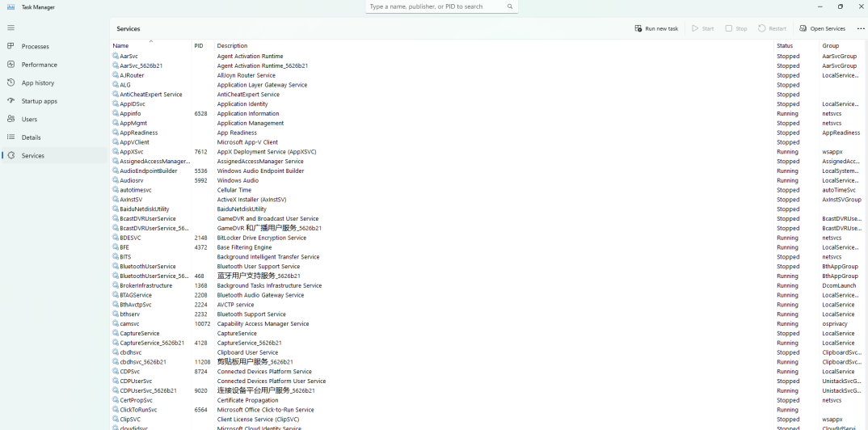Switch to the Services navigation tab
Viewport: 868px width, 430px height.
pos(33,155)
